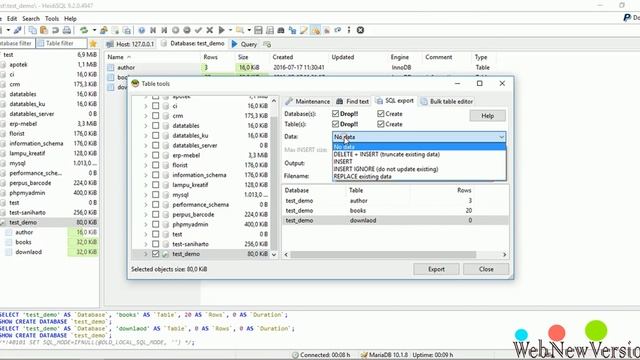Click the vertical dots toolbar icon
The width and height of the screenshot is (640, 360).
coord(349,30)
